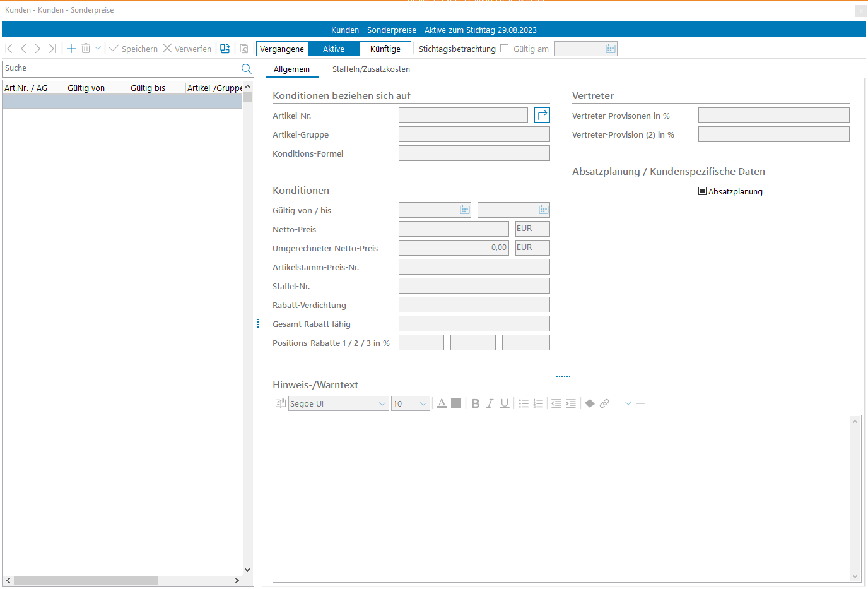The height and width of the screenshot is (589, 868).
Task: Toggle the Absatzplanung checkbox
Action: 702,191
